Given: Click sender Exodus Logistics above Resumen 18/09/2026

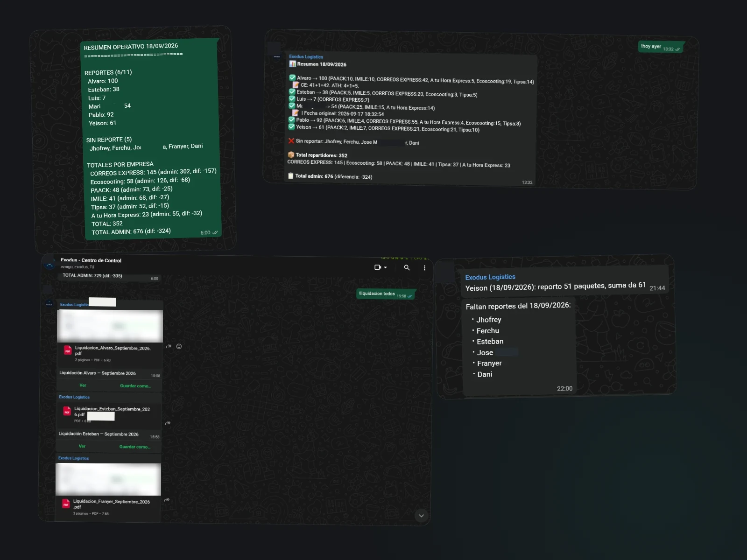Looking at the screenshot, I should 306,57.
